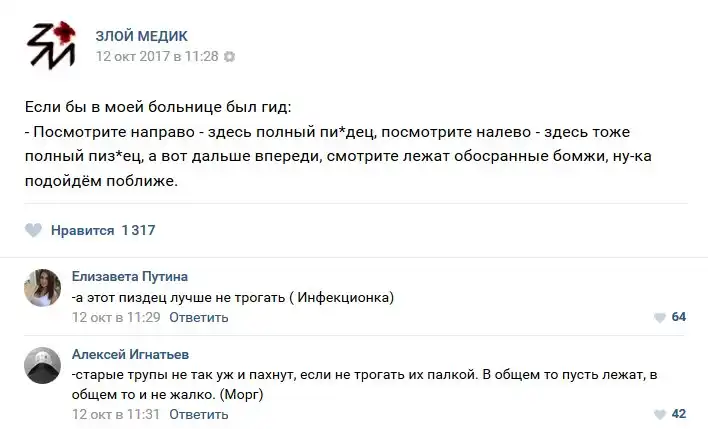Click Ответить under Елизавета Путина's comment

click(199, 317)
